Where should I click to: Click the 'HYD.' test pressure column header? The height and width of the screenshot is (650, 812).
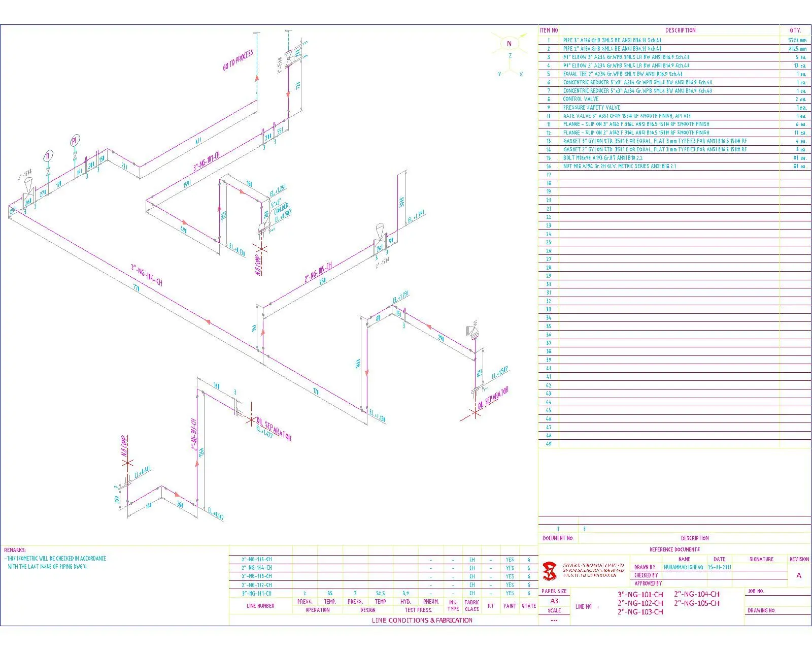point(405,602)
